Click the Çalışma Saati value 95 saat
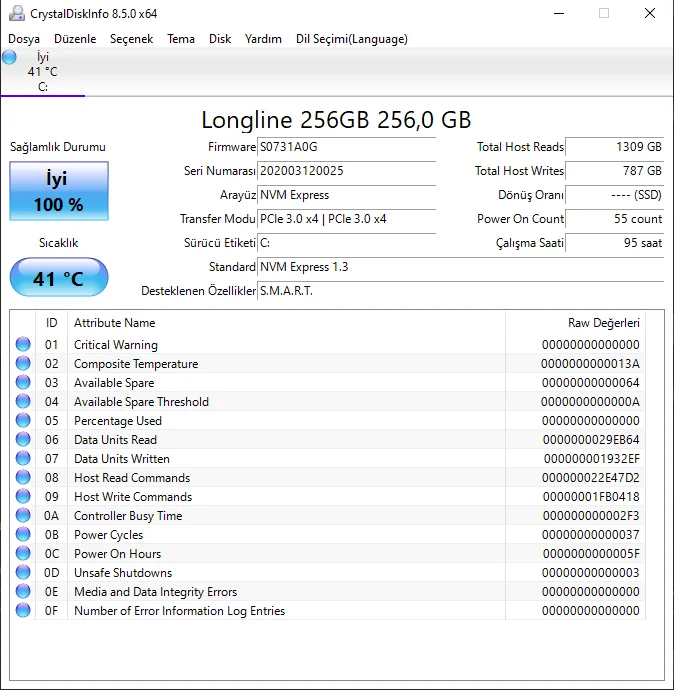 [615, 243]
